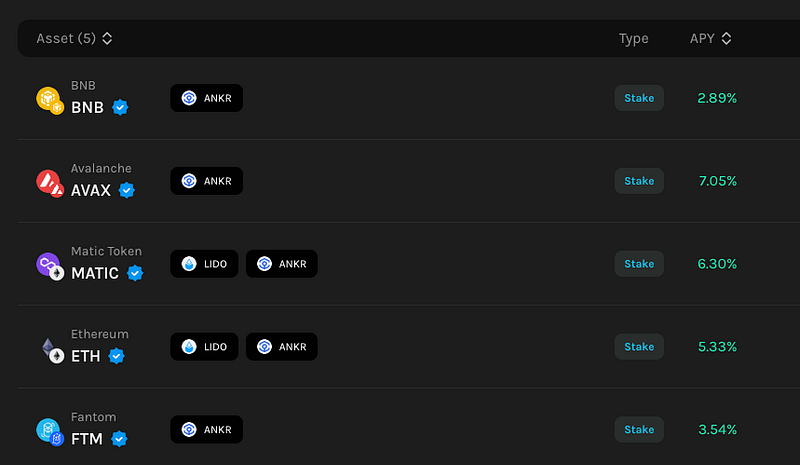Select the ANKR provider chip for ETH
Viewport: 800px width, 465px height.
tap(282, 347)
